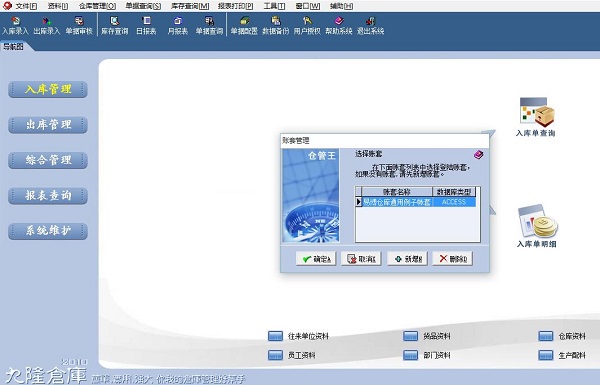
Task: Open the 出库录入 toolbar icon
Action: coord(47,25)
